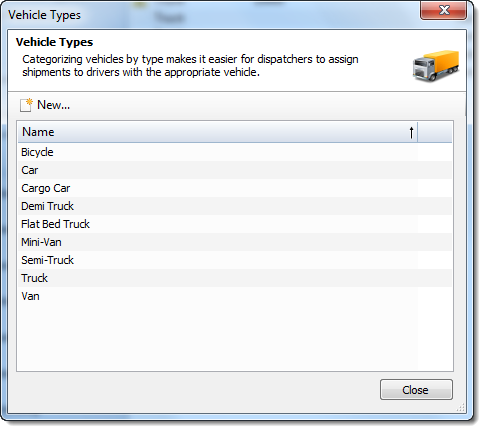Pick the Mini-Van entry

[235, 242]
